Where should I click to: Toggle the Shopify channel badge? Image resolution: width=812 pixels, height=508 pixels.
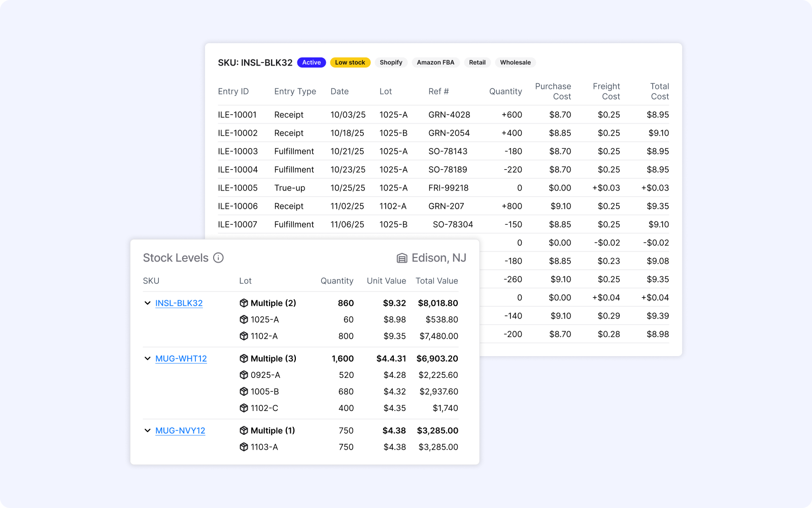click(x=391, y=62)
